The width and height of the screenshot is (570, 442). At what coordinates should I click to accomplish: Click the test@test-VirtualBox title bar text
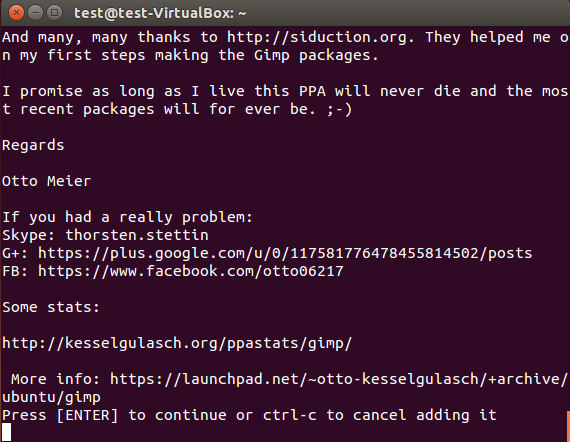click(160, 13)
